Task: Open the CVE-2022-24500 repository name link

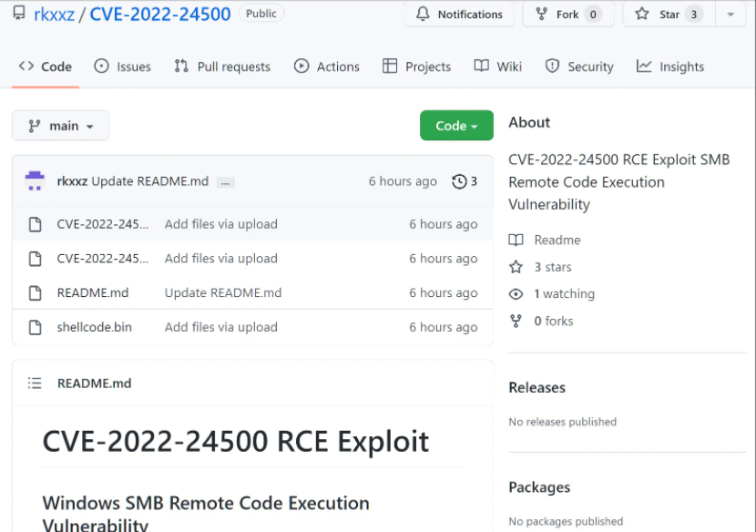Action: (x=160, y=14)
